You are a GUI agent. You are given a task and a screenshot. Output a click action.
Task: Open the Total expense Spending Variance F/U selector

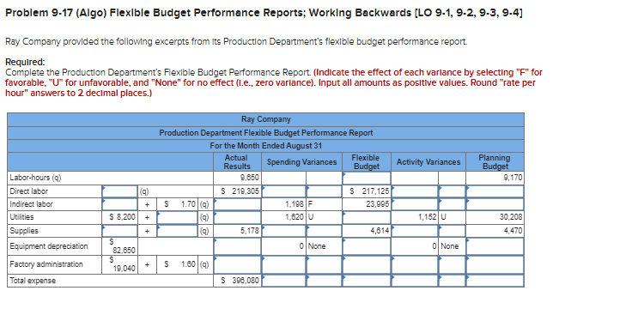tap(324, 281)
